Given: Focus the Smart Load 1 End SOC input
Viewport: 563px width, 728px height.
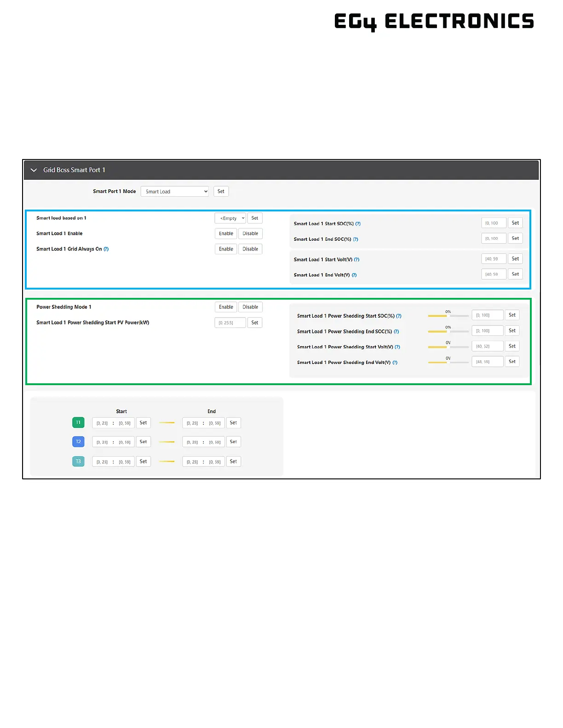Looking at the screenshot, I should point(494,239).
